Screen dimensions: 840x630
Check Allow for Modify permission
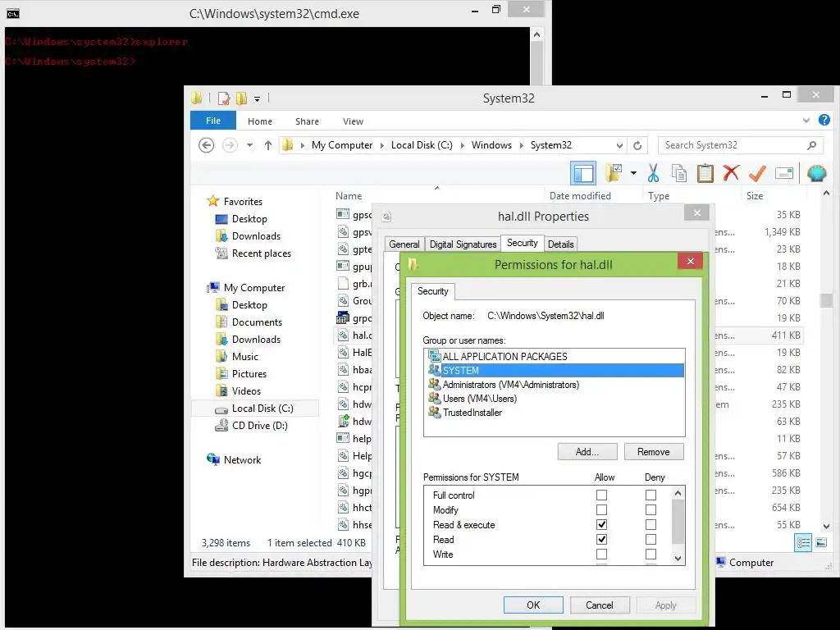point(601,510)
